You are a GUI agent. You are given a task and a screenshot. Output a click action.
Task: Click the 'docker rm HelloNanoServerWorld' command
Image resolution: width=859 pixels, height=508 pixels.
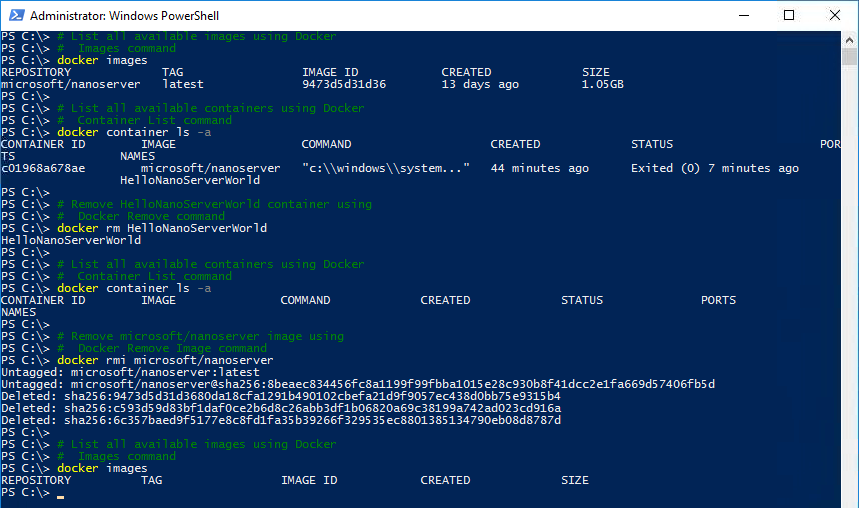[162, 228]
